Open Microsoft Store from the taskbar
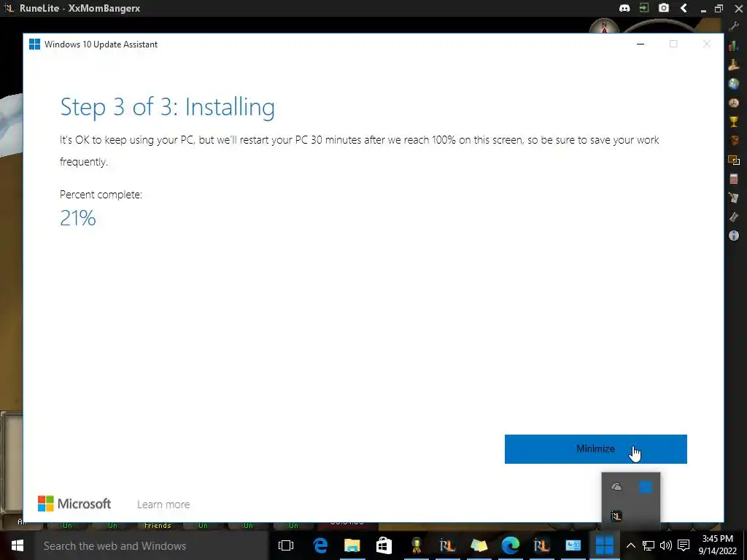 (x=384, y=545)
